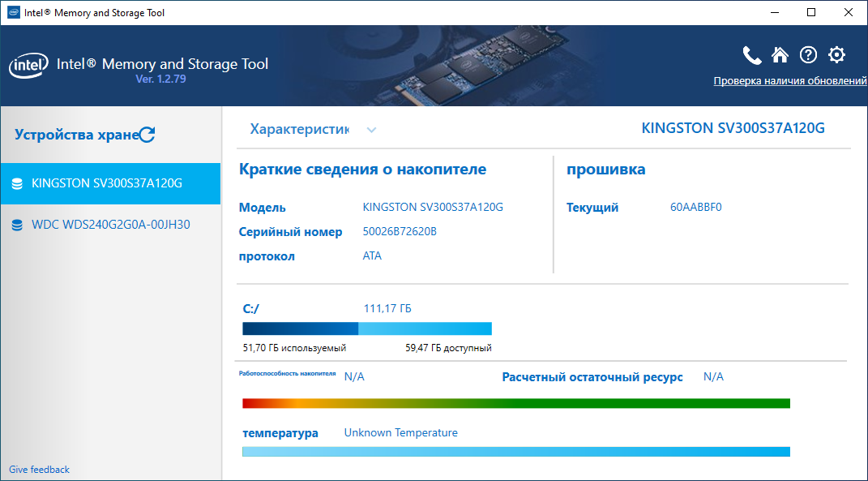Click the firmware version 60AABBF0 value
This screenshot has width=868, height=481.
pos(696,208)
